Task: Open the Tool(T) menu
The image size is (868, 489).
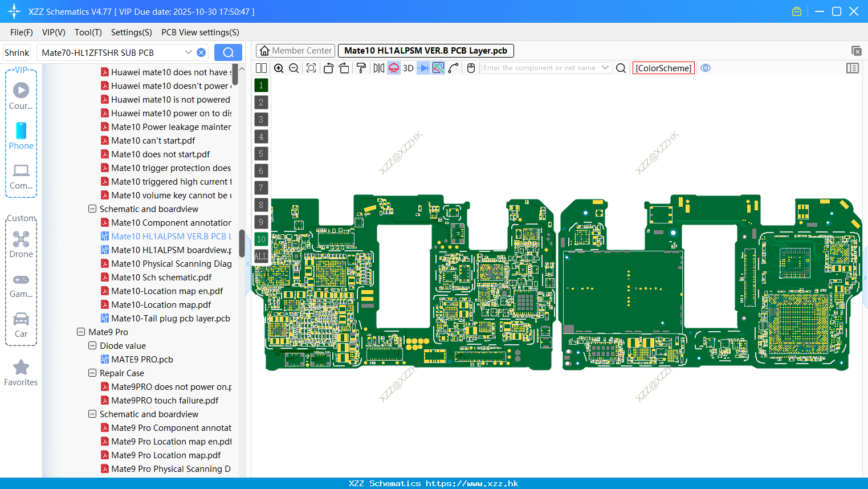Action: tap(88, 32)
